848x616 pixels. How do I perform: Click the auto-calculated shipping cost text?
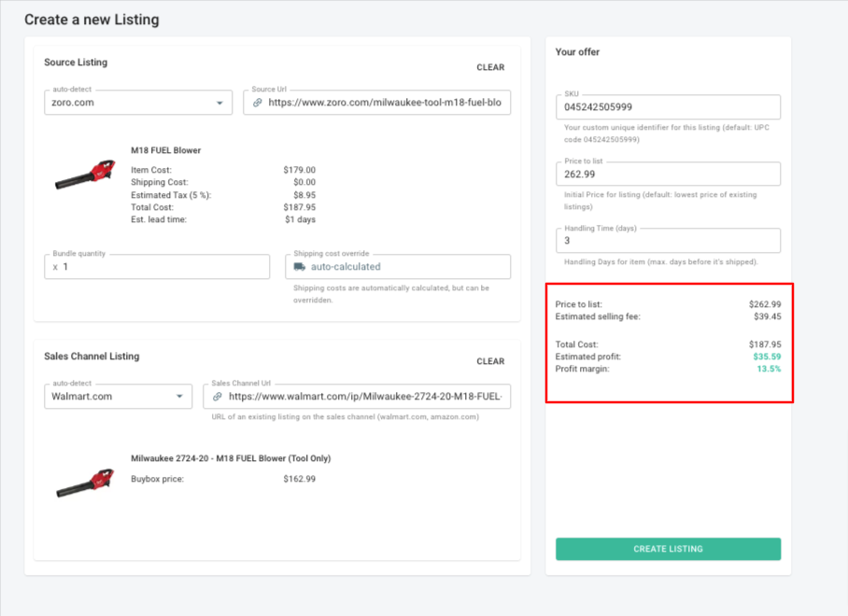click(x=346, y=267)
